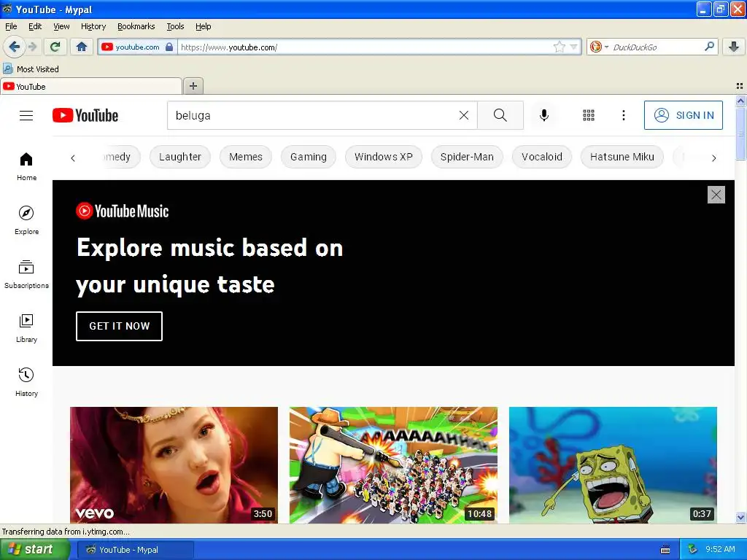Clear the beluga search text
The image size is (747, 560).
click(463, 115)
